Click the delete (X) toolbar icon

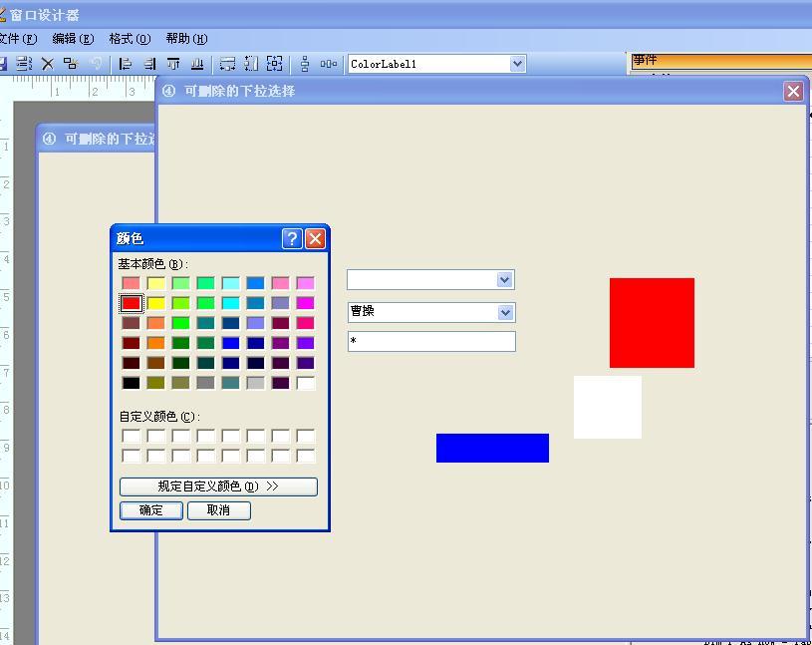pos(47,64)
